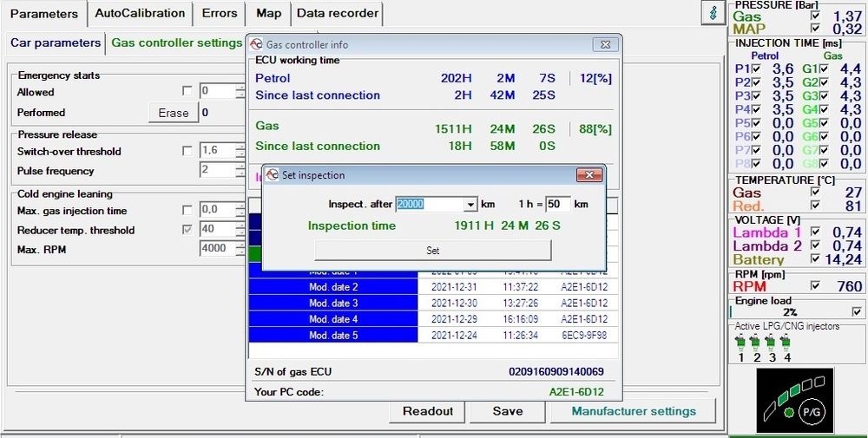Toggle G1 gas injection checkbox
Viewport: 868px width, 438px height.
click(825, 69)
